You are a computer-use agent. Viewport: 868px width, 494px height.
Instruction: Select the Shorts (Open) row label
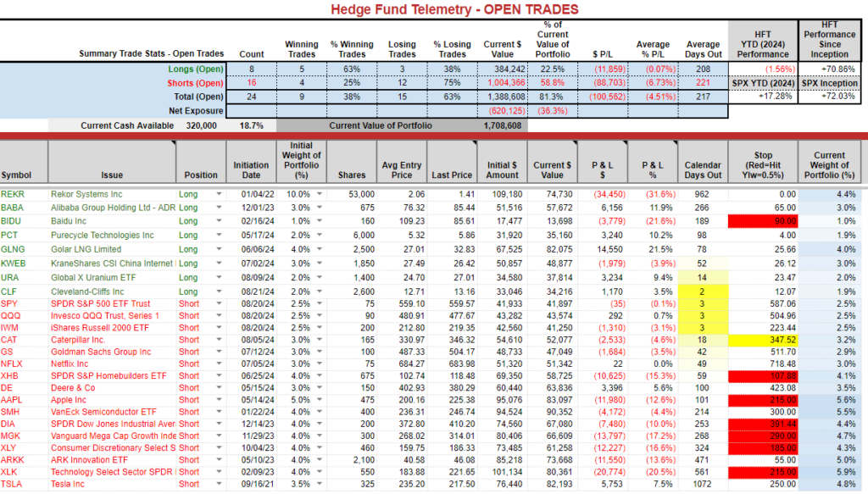point(196,83)
